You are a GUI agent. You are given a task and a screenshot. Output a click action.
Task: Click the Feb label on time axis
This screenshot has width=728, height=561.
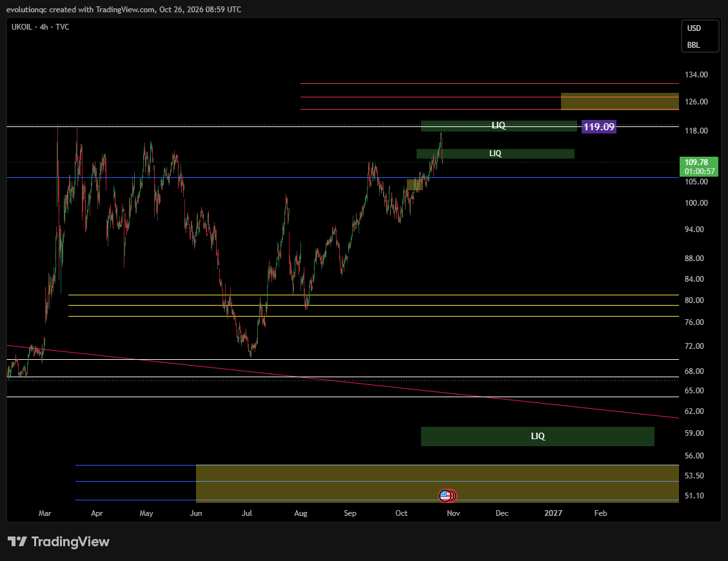tap(601, 513)
